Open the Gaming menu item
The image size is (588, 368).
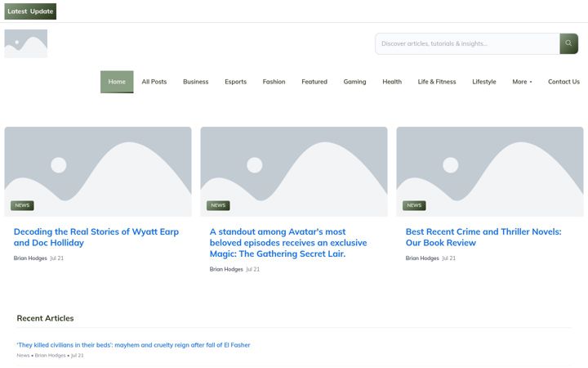[354, 82]
